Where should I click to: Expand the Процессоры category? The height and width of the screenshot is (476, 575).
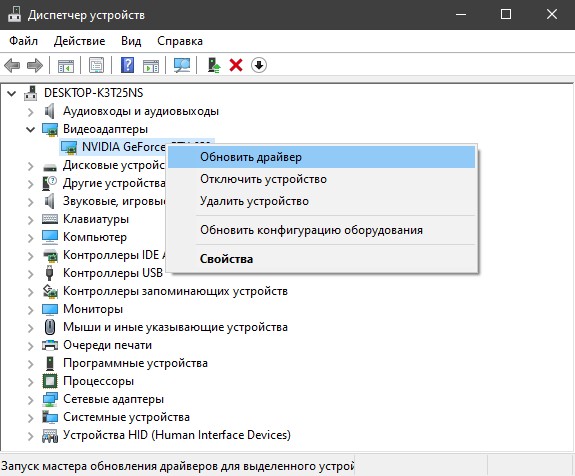tap(30, 382)
